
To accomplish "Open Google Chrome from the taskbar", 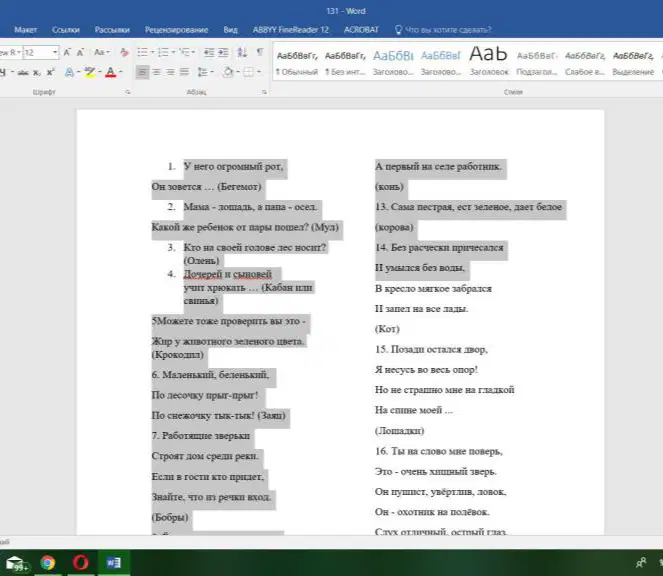I will coord(47,562).
